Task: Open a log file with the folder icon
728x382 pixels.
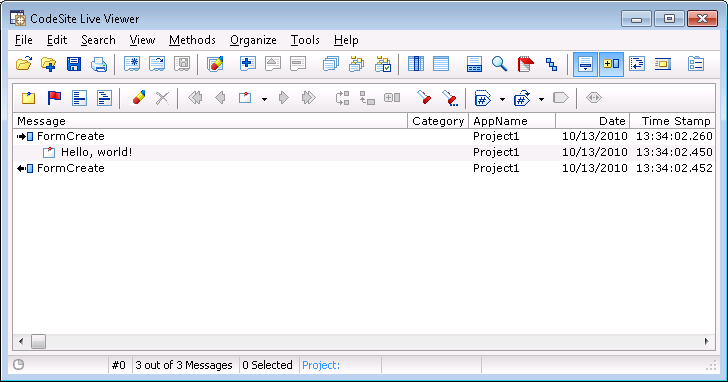Action: pos(24,64)
